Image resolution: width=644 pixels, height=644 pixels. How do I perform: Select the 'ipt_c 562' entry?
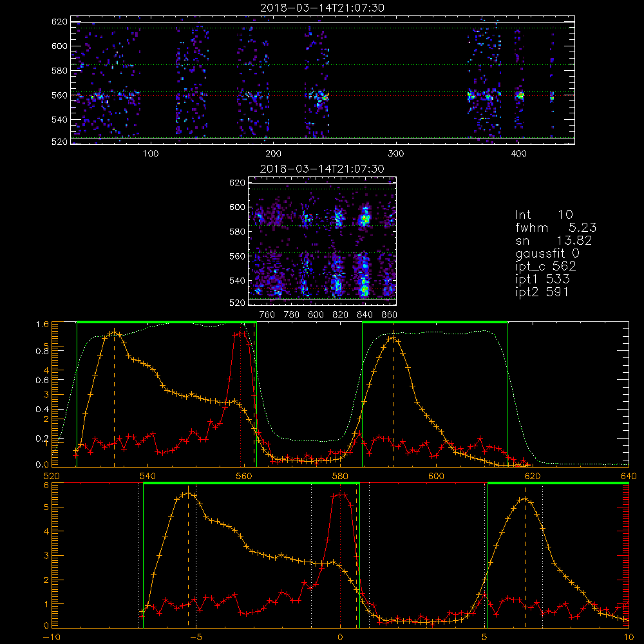546,267
